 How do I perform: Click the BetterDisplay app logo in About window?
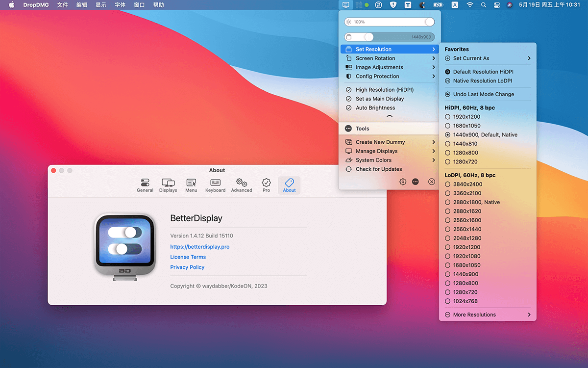coord(125,247)
